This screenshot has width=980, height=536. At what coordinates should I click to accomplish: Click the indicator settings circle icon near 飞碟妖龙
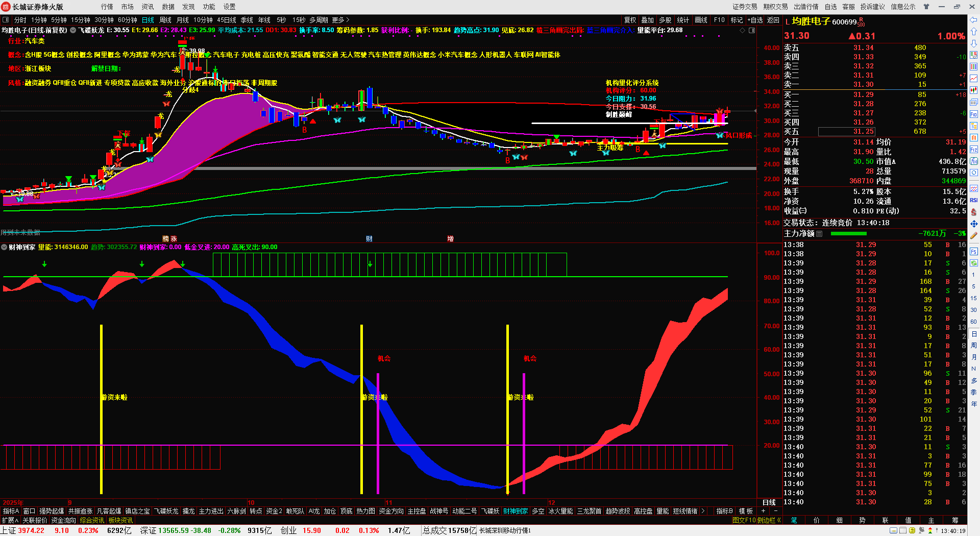click(73, 30)
